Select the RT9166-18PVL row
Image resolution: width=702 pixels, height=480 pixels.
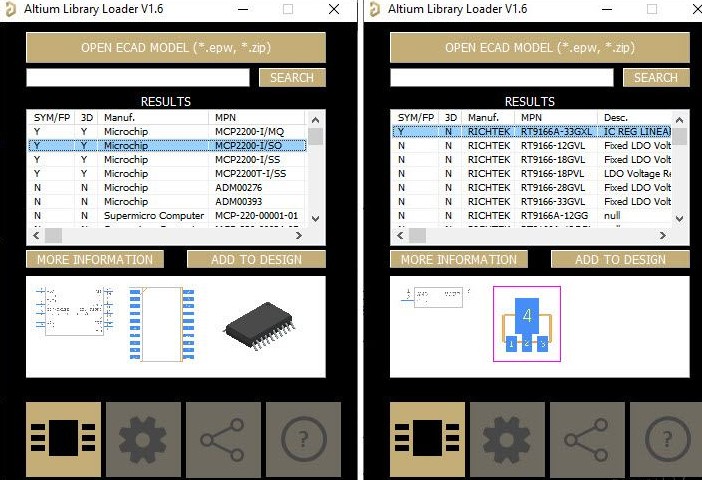[x=532, y=173]
